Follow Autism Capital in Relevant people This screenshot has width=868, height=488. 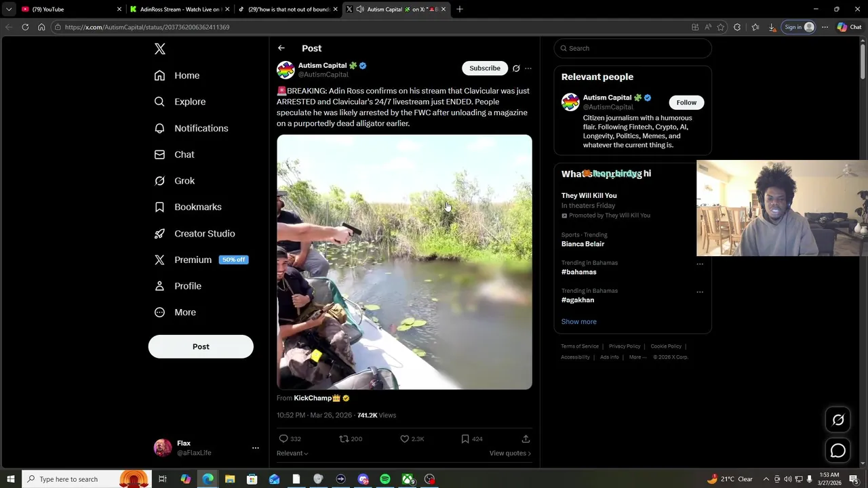point(686,102)
